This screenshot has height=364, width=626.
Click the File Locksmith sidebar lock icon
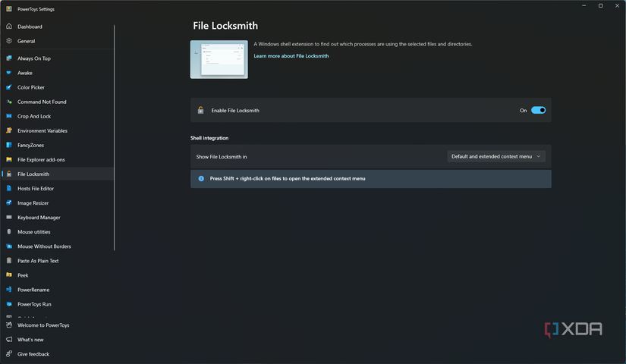pos(9,174)
